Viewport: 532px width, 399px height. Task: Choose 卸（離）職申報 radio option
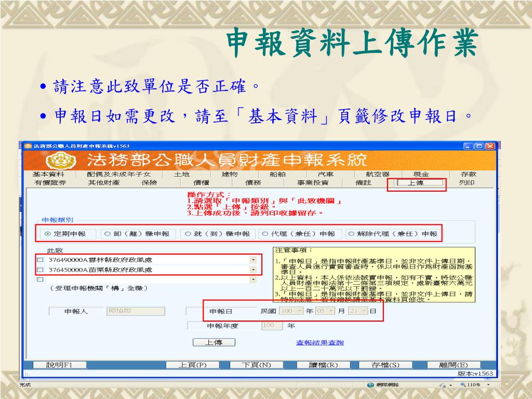(x=108, y=234)
